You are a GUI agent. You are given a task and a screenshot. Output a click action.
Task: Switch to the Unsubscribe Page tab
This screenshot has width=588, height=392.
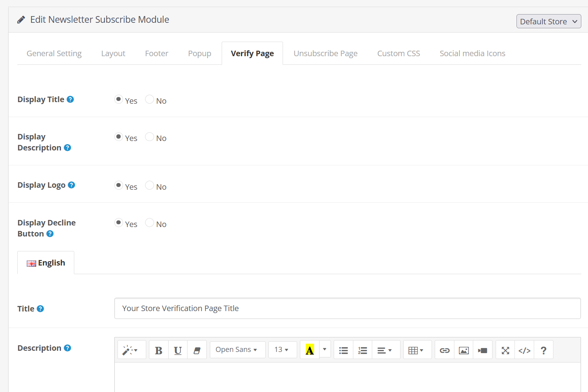point(325,53)
